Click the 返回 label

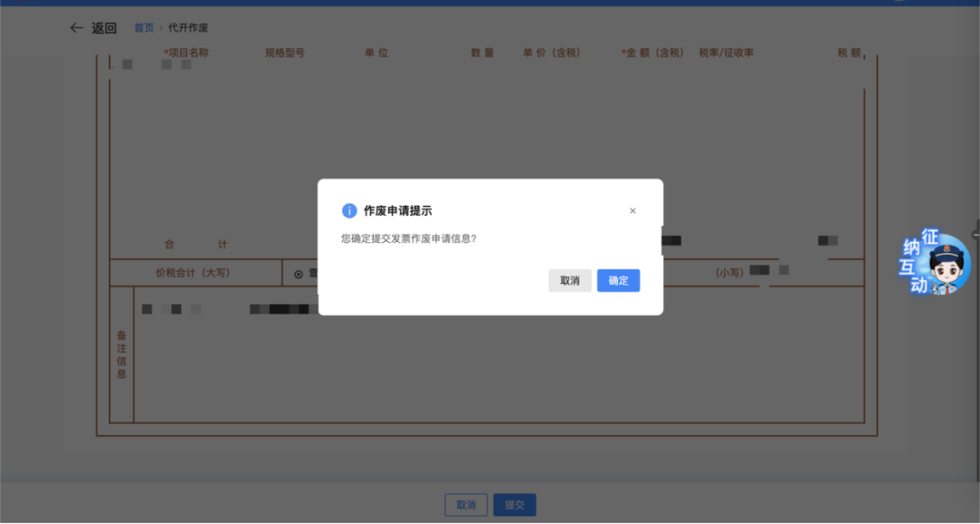pyautogui.click(x=103, y=28)
